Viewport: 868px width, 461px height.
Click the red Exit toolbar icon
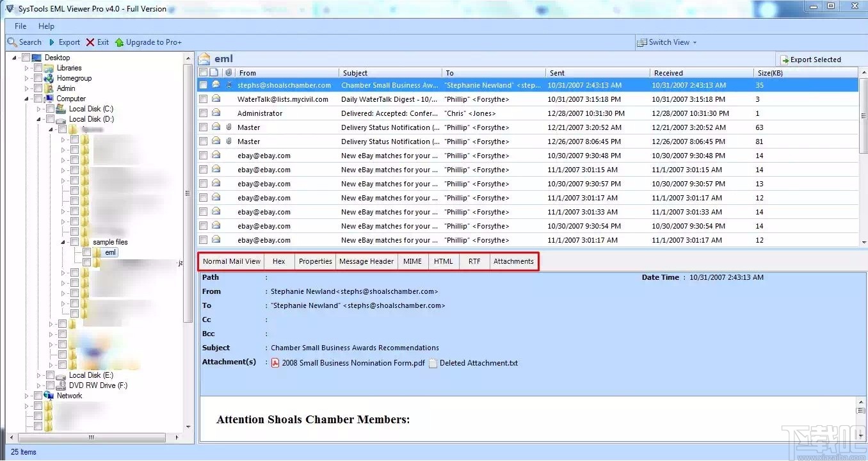point(90,42)
